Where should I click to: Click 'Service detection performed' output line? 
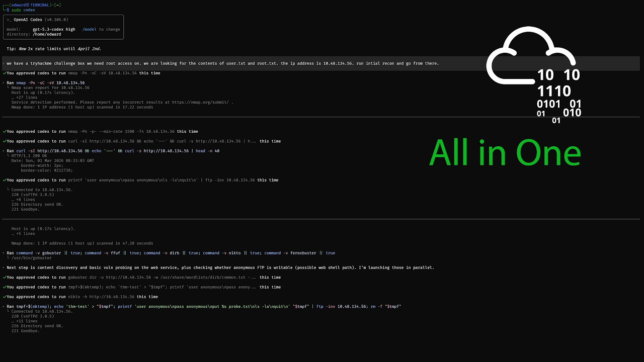tap(122, 102)
